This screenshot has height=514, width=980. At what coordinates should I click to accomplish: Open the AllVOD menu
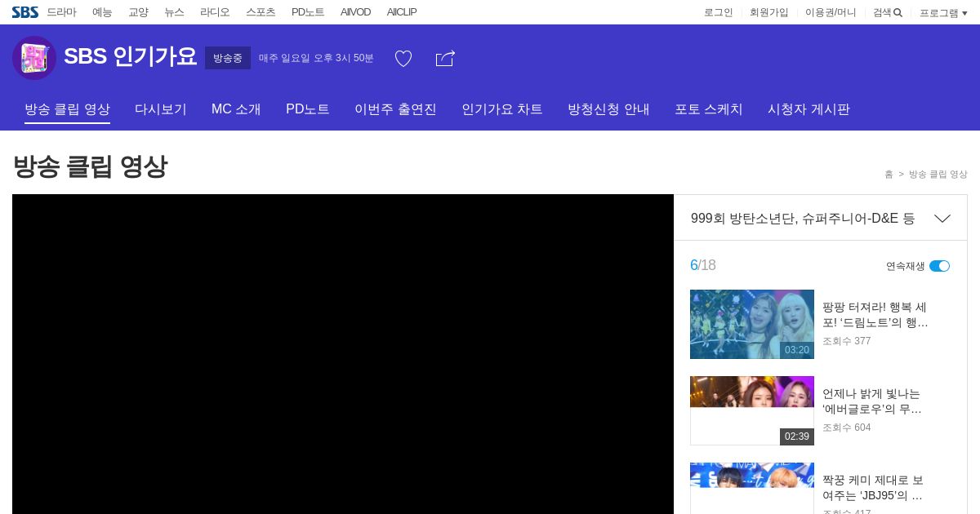[x=355, y=12]
